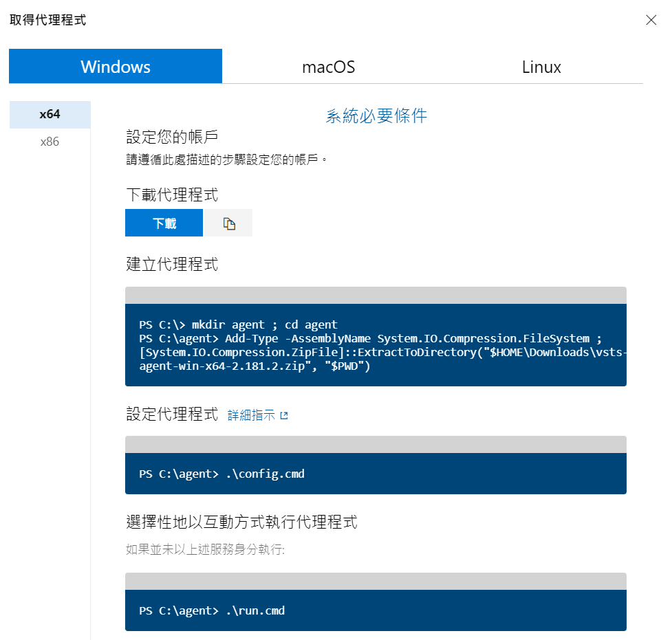The height and width of the screenshot is (640, 672).
Task: Click the 選擇性地以互動方式執行代理程式 heading
Action: tap(241, 522)
